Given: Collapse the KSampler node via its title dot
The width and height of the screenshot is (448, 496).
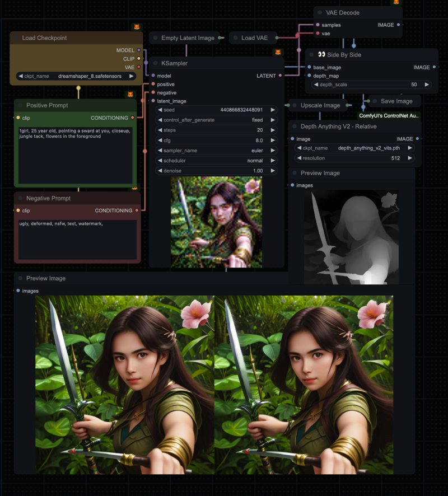Looking at the screenshot, I should pyautogui.click(x=155, y=63).
